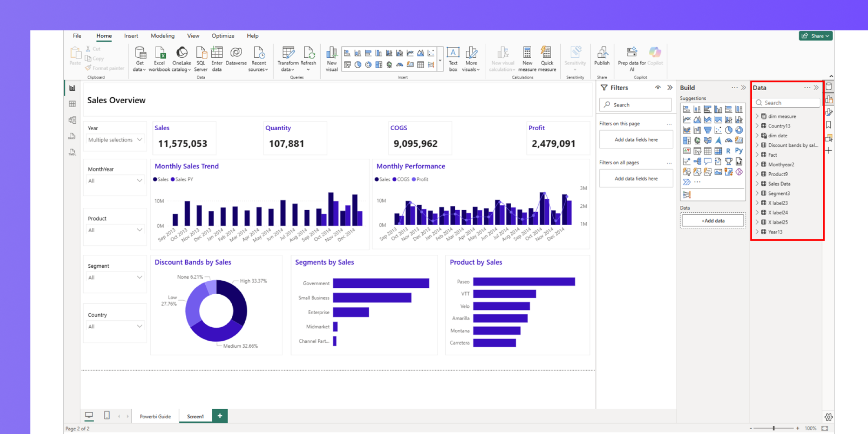Select the Python visual icon
868x434 pixels.
[x=739, y=151]
